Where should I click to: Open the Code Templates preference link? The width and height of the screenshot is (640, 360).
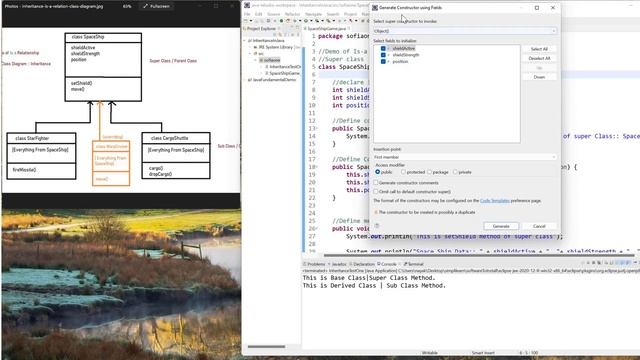(x=495, y=201)
